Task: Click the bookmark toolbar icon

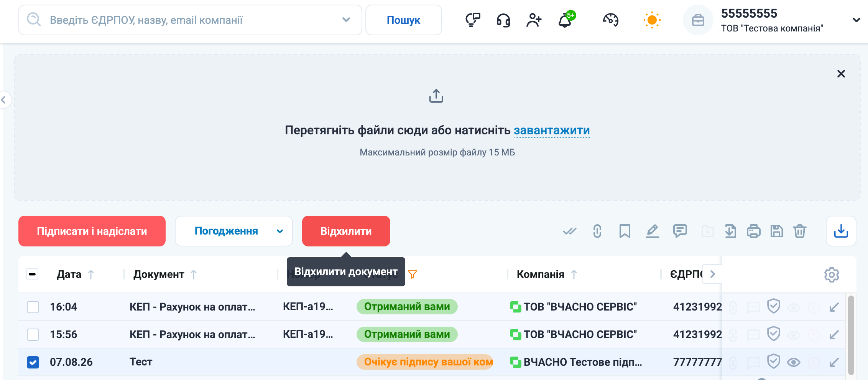Action: tap(625, 231)
